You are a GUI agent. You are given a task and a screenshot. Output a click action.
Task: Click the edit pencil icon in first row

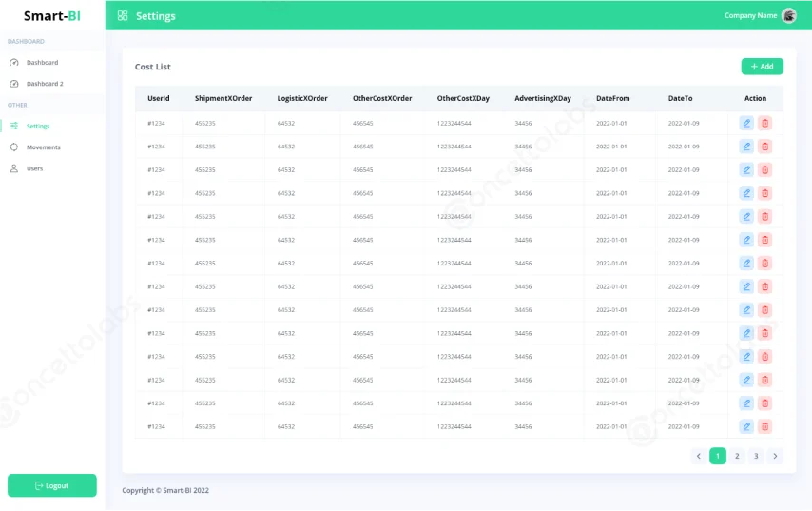746,123
